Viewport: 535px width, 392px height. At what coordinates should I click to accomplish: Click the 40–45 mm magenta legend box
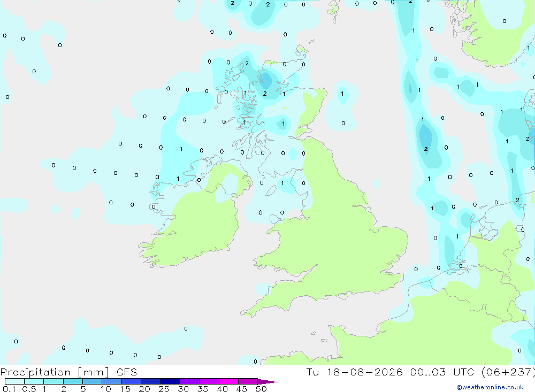(x=228, y=381)
